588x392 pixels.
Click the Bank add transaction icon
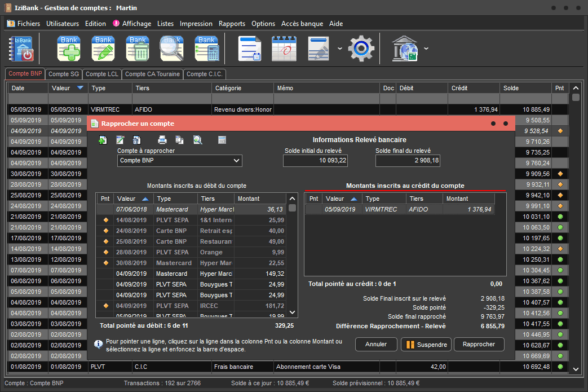[x=69, y=49]
